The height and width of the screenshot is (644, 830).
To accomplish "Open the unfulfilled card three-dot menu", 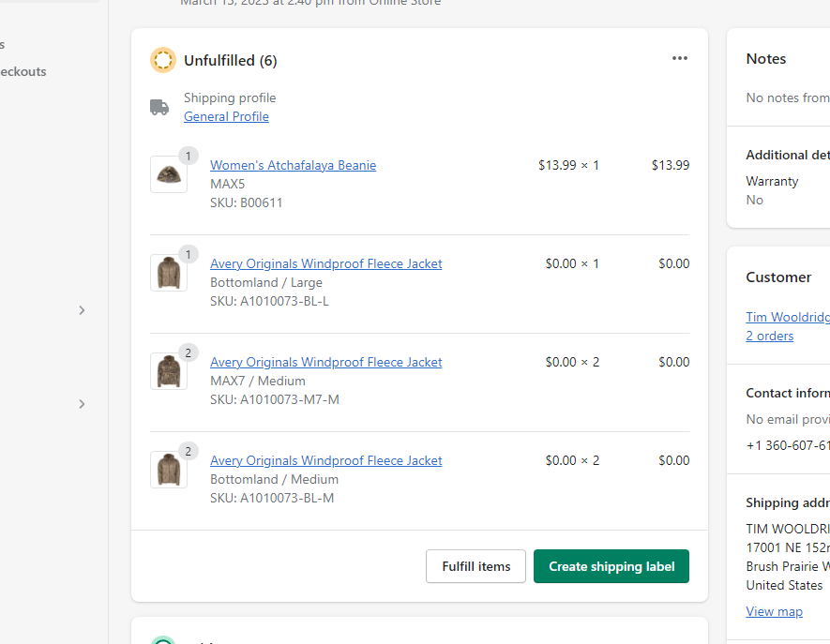I will click(x=680, y=58).
